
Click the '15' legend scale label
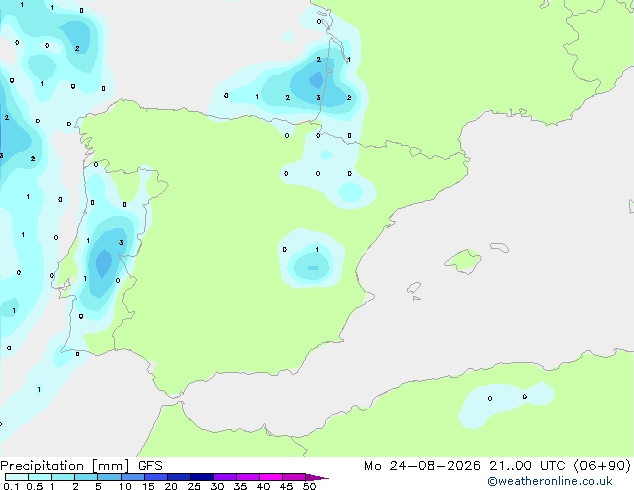coord(148,486)
